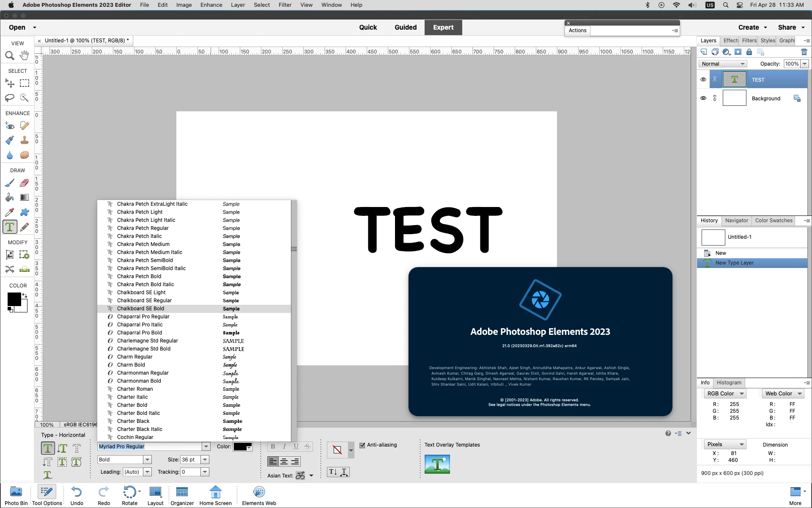Uncheck the Anti-aliasing checkbox
The height and width of the screenshot is (508, 812).
point(362,445)
